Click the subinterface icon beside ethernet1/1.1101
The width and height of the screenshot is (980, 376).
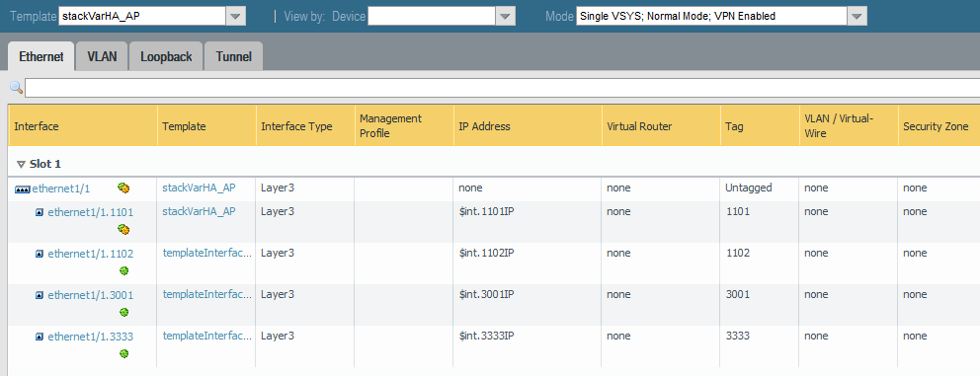(40, 212)
